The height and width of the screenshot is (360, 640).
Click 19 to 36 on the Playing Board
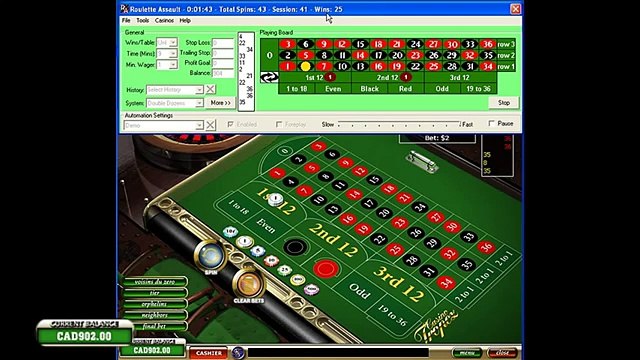click(x=478, y=89)
